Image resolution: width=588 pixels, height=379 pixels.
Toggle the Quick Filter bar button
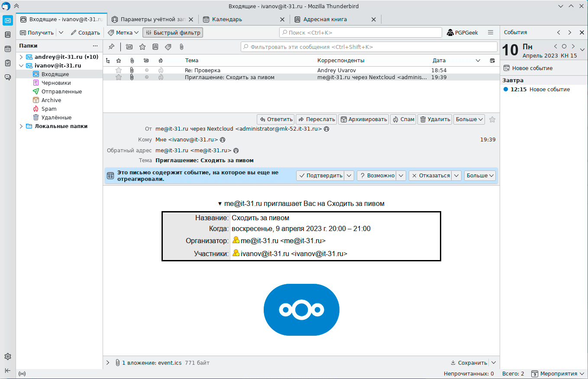click(x=173, y=32)
